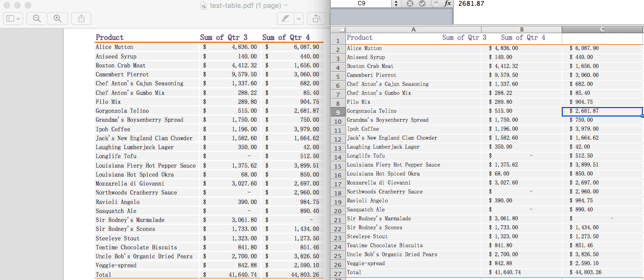Image resolution: width=644 pixels, height=280 pixels.
Task: Click spreadsheet cell 'Laughing Lumberjack Lager'
Action: 383,147
